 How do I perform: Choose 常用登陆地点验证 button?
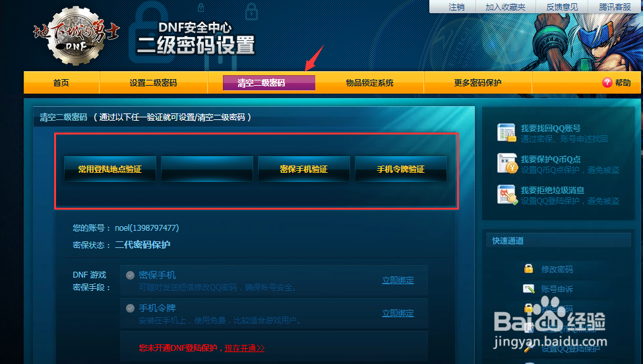(x=110, y=169)
